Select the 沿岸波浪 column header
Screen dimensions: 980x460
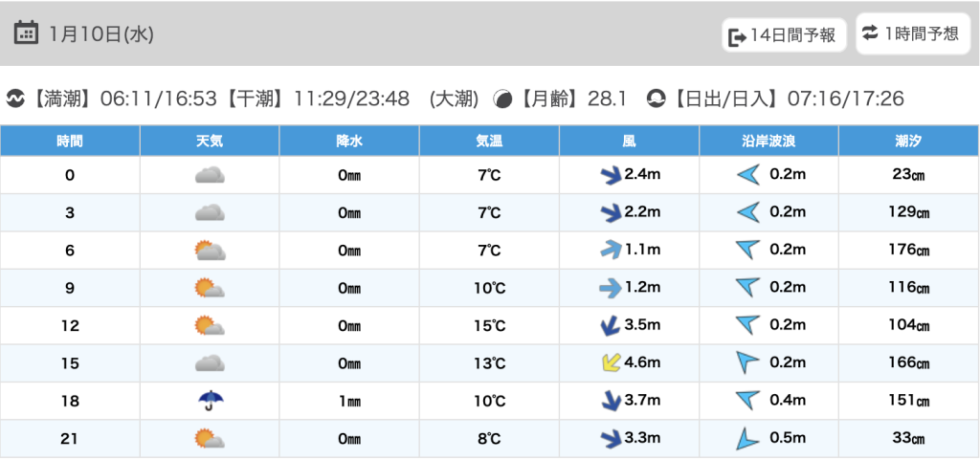pyautogui.click(x=768, y=141)
